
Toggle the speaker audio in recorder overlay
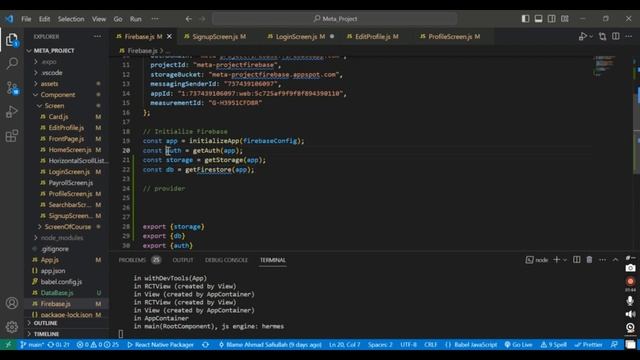tap(630, 314)
